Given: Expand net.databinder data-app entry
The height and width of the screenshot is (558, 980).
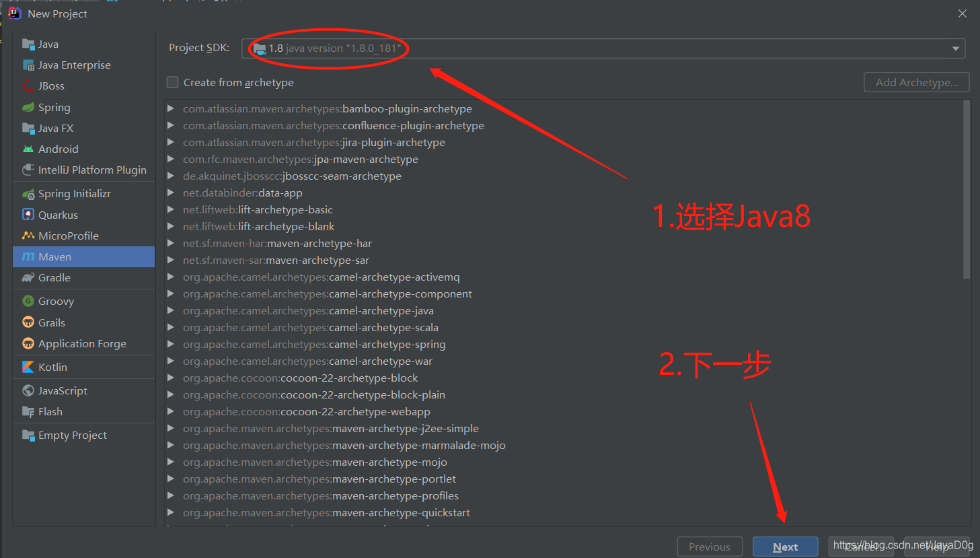Looking at the screenshot, I should [x=171, y=193].
